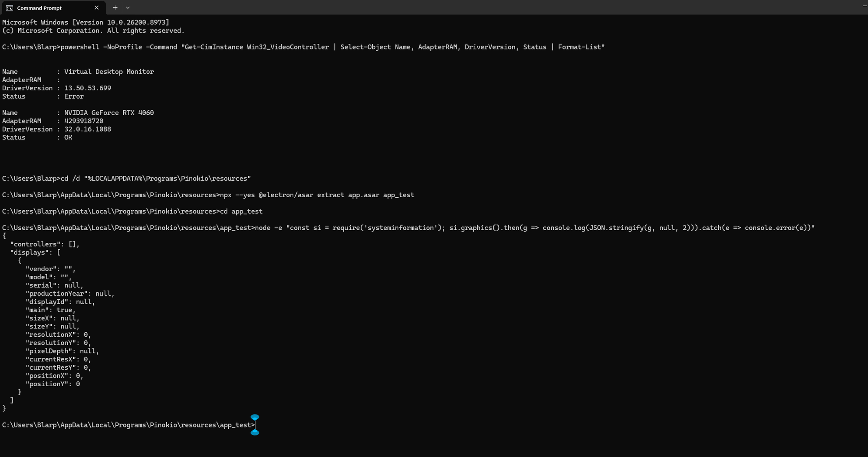Screen dimensions: 868x457
Task: Click the "serial": null line
Action: point(54,285)
